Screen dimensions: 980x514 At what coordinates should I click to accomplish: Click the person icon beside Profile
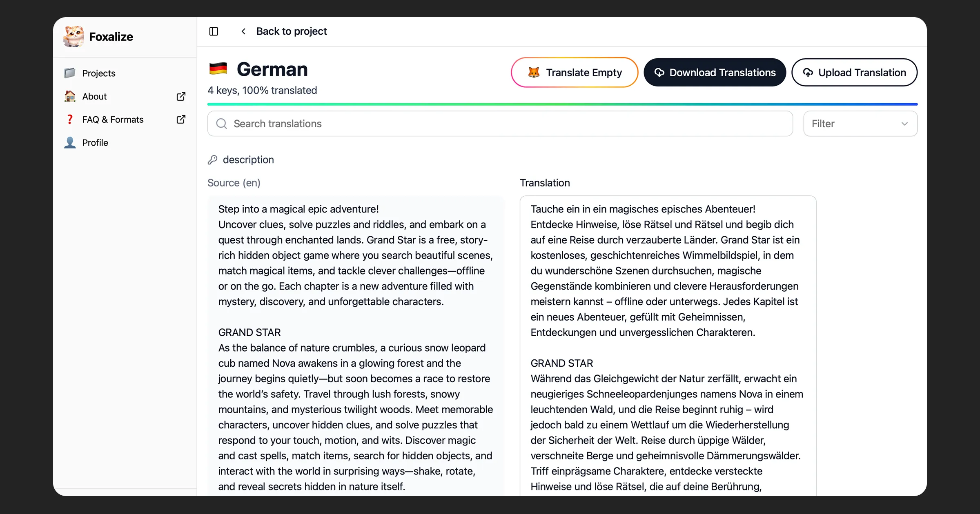(70, 142)
